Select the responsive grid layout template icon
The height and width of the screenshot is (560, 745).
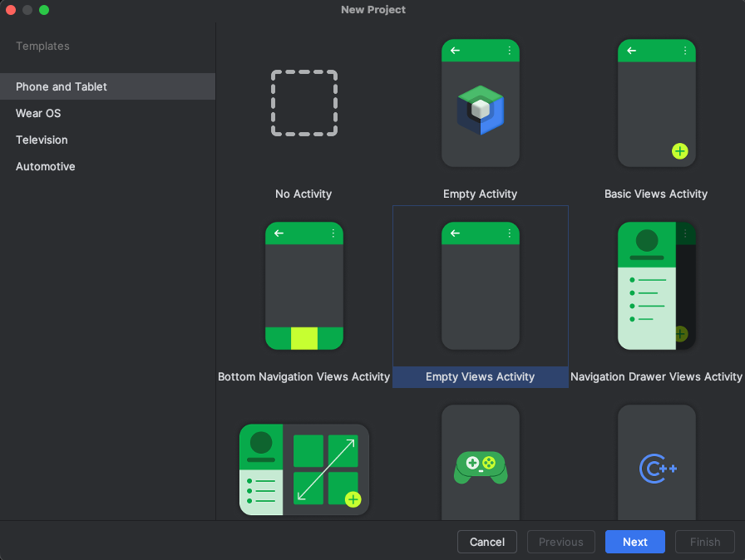point(304,469)
